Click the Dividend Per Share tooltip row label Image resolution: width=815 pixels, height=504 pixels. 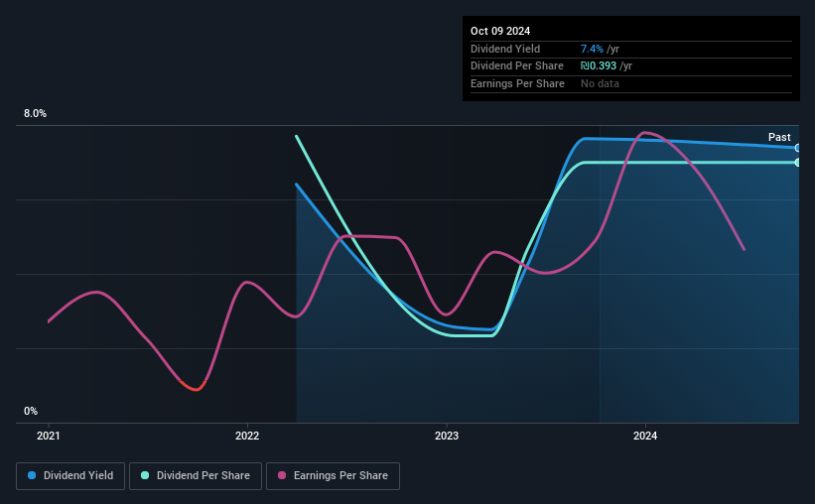(516, 66)
